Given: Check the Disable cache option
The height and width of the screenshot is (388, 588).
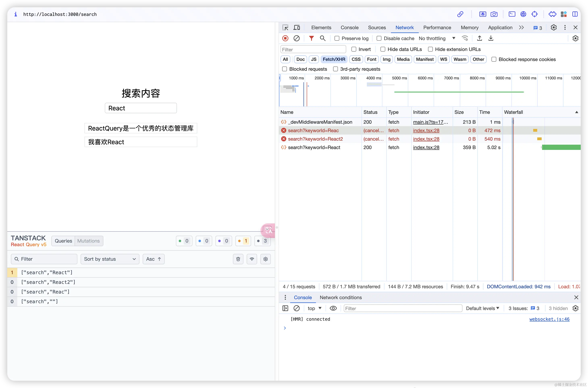Looking at the screenshot, I should click(x=379, y=38).
